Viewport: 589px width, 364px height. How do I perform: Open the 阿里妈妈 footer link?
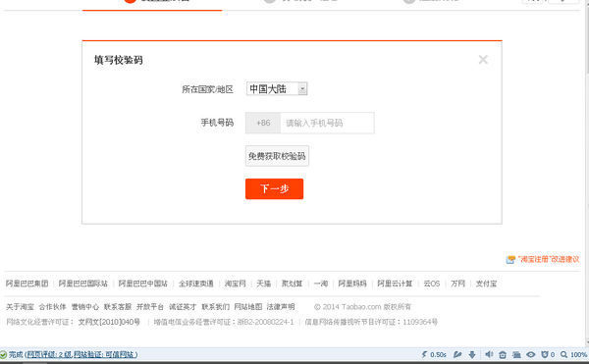(352, 284)
